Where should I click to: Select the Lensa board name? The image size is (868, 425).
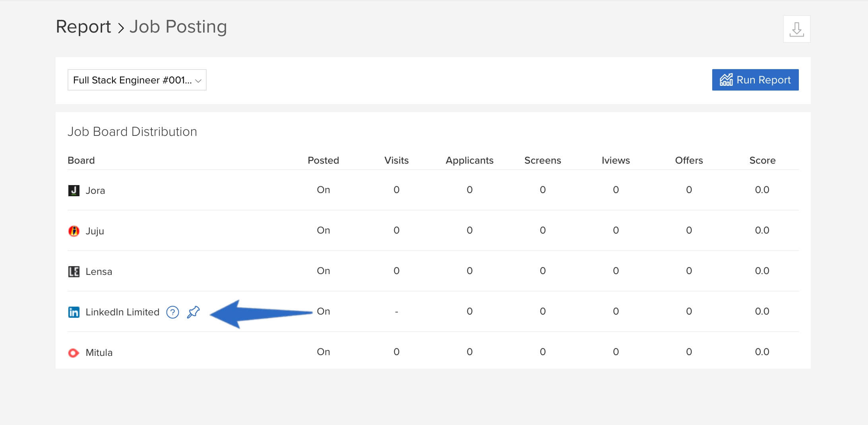(99, 272)
